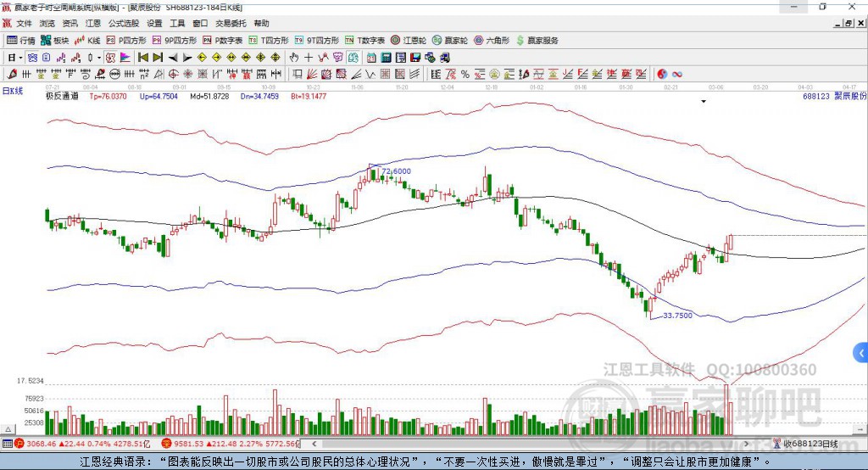Click the 日K线 label at chart corner
This screenshot has height=470, width=868.
pos(12,91)
